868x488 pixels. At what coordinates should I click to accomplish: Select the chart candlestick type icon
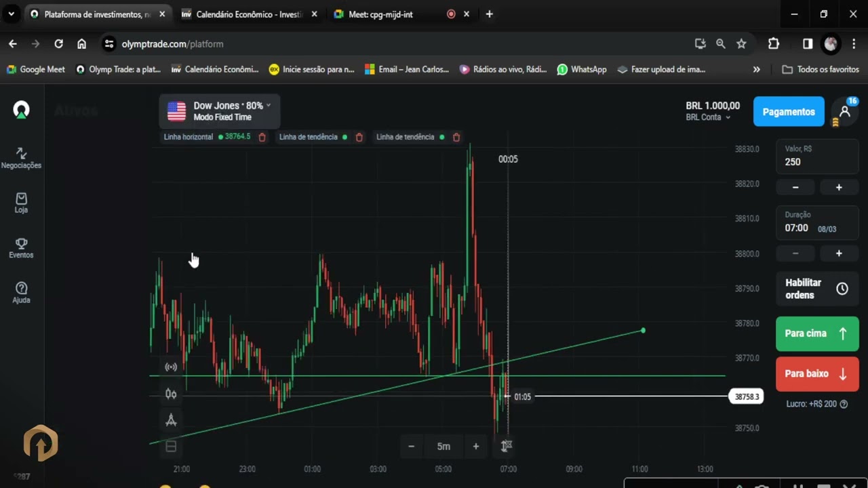click(x=171, y=394)
